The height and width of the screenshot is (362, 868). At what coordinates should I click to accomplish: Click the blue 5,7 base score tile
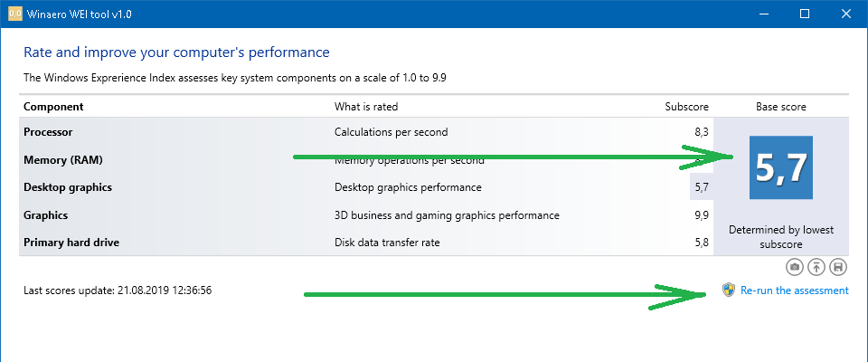(x=780, y=167)
